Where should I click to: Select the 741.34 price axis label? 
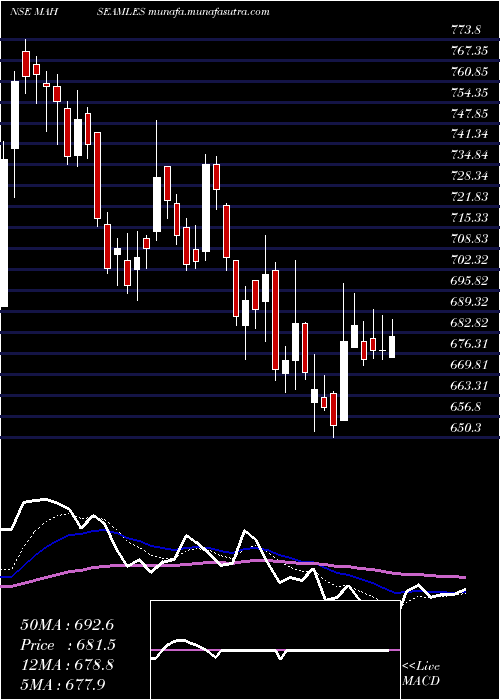click(x=469, y=134)
